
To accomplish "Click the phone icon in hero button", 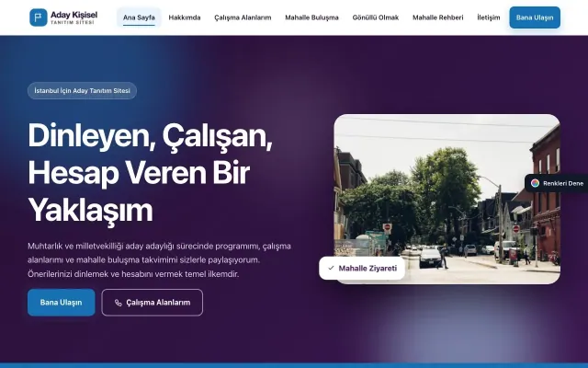I will point(119,303).
